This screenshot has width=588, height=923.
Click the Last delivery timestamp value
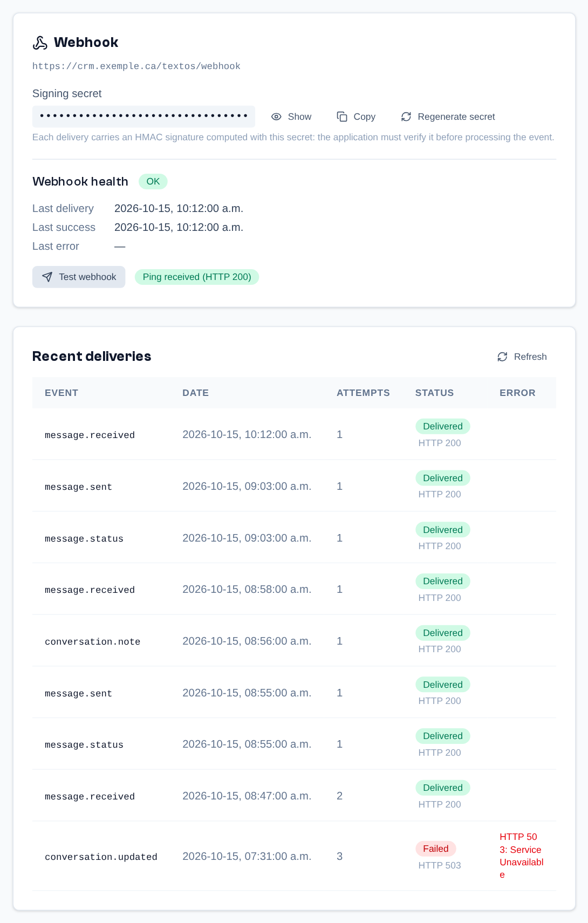pyautogui.click(x=179, y=208)
